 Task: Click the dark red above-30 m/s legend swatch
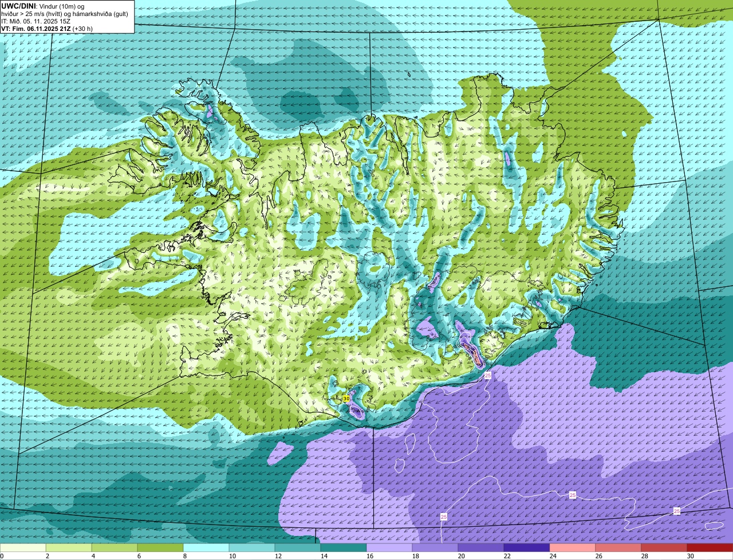[x=710, y=548]
